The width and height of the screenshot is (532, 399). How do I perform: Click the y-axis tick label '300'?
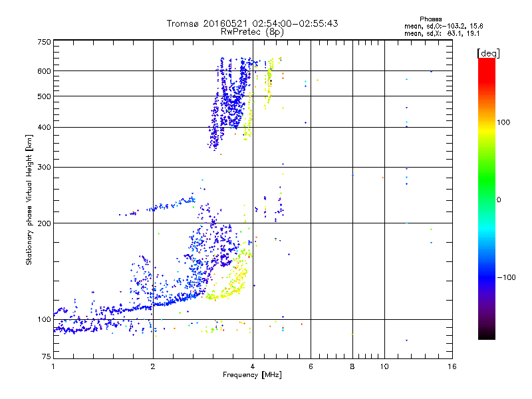coord(45,167)
